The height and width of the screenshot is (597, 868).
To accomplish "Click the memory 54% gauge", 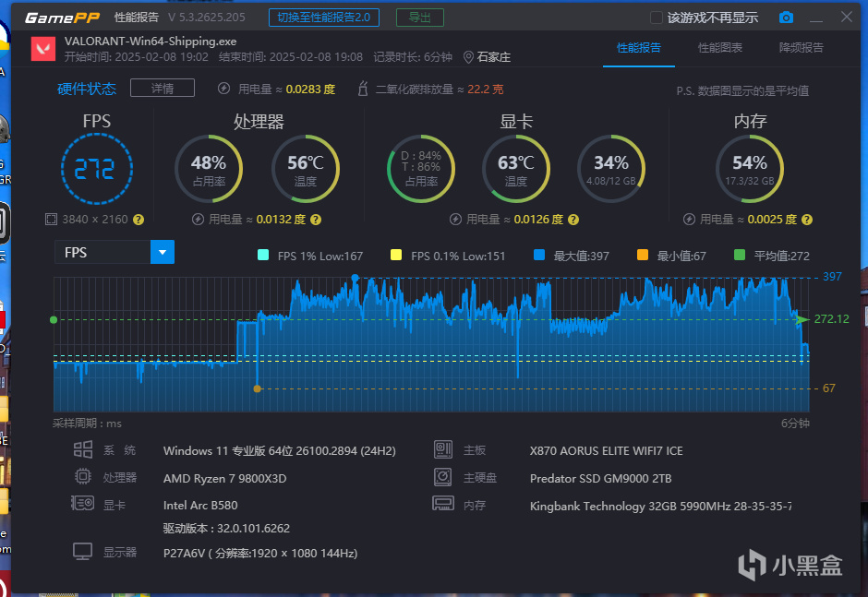I will [750, 169].
